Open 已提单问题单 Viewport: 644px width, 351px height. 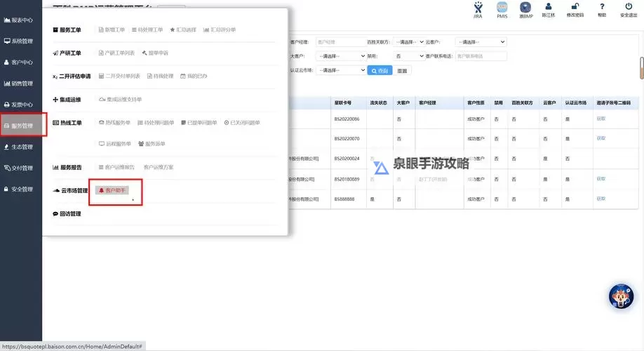(199, 122)
